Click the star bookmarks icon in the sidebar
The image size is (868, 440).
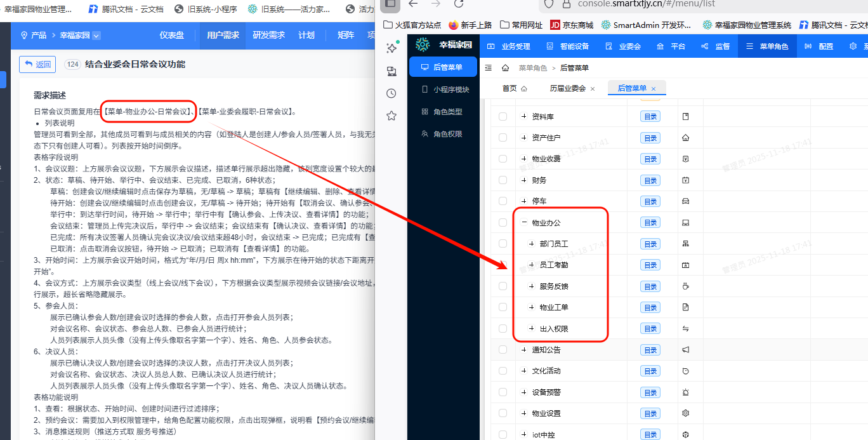391,115
